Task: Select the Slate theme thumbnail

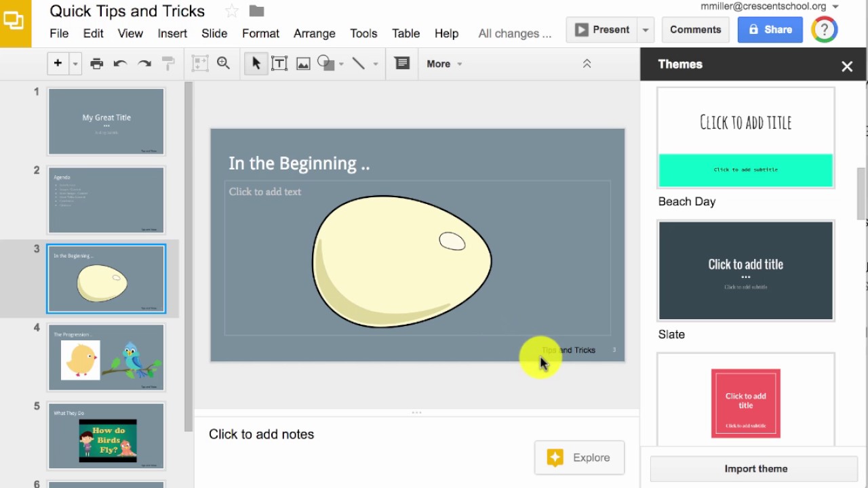Action: (746, 270)
